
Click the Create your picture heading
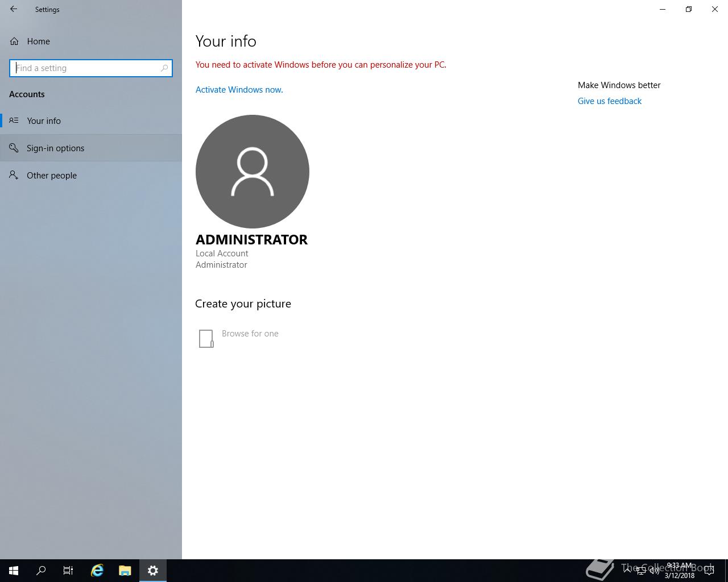(x=243, y=304)
